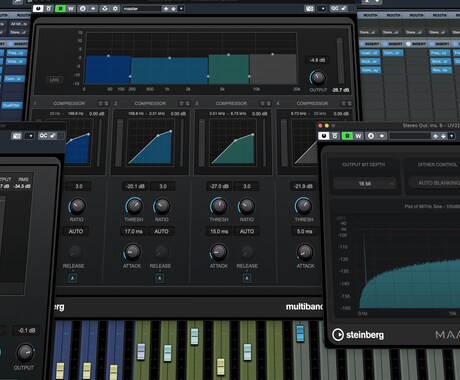Viewport: 460px width, 380px height.
Task: Bypass band 2 compressor
Action: (x=182, y=103)
